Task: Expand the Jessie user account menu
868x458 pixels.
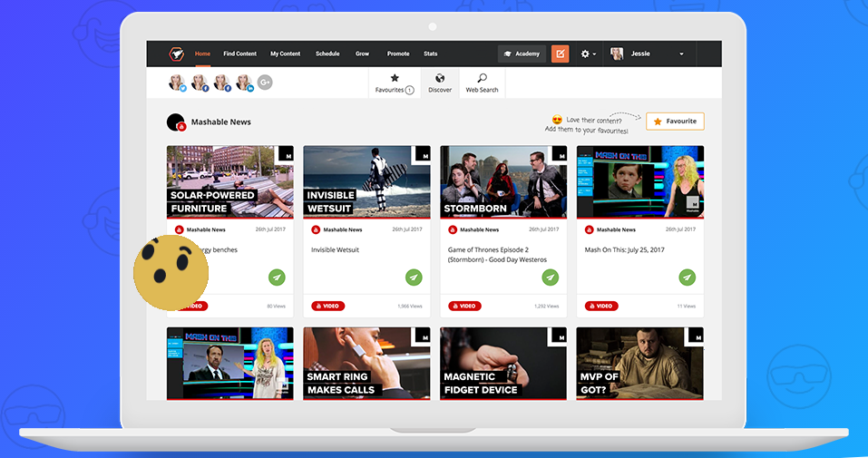Action: [648, 54]
